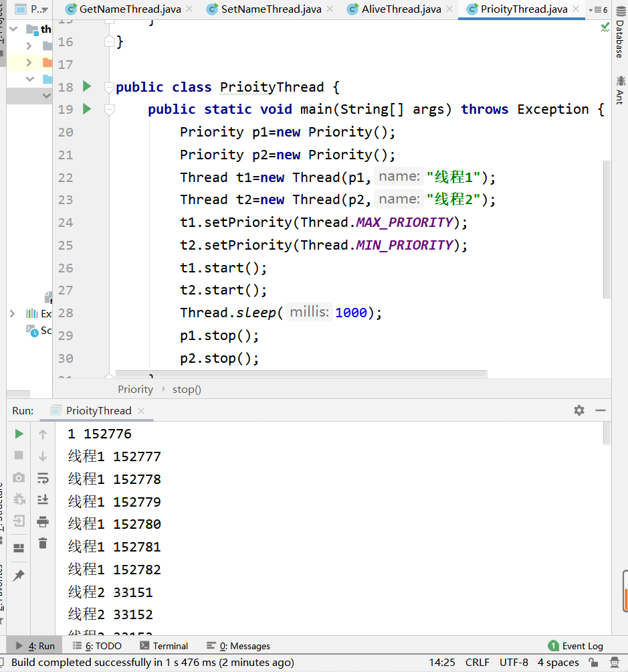
Task: Open inspections profile icon in status bar
Action: 615,663
